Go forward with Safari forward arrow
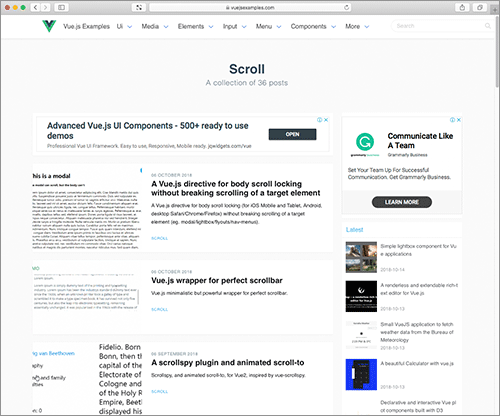This screenshot has width=500, height=416. coord(46,7)
